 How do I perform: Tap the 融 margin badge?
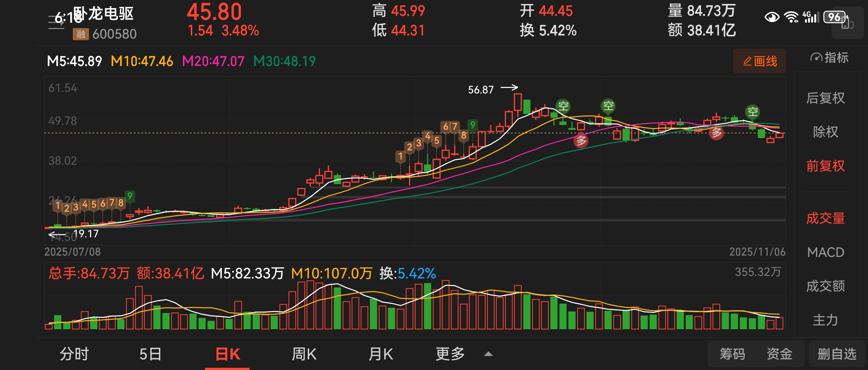click(x=81, y=34)
